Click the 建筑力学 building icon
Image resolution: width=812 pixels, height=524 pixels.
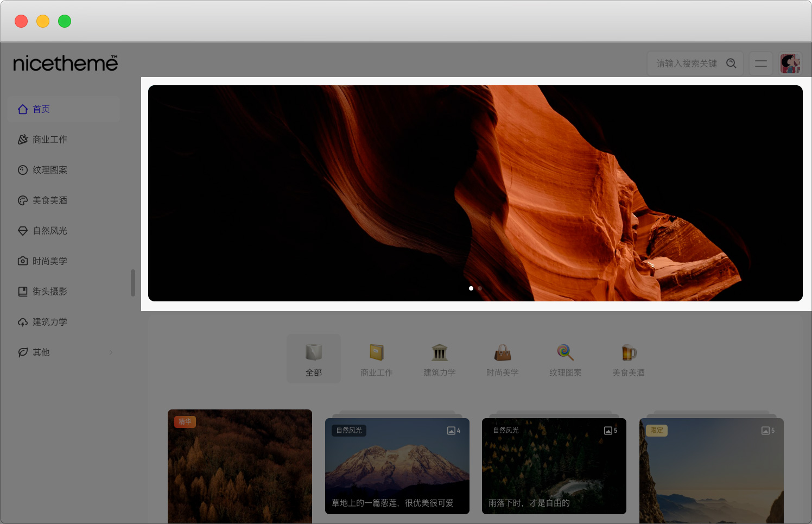click(440, 352)
